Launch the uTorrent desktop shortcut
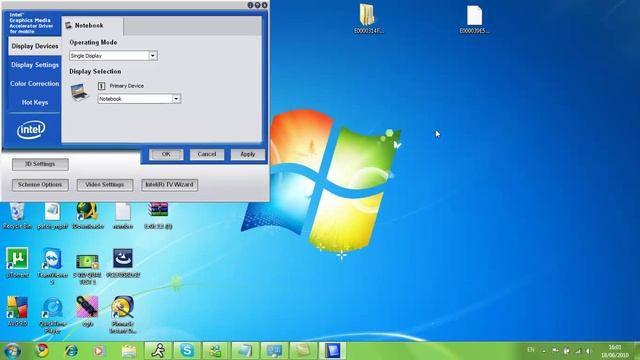This screenshot has height=360, width=640. (x=17, y=262)
